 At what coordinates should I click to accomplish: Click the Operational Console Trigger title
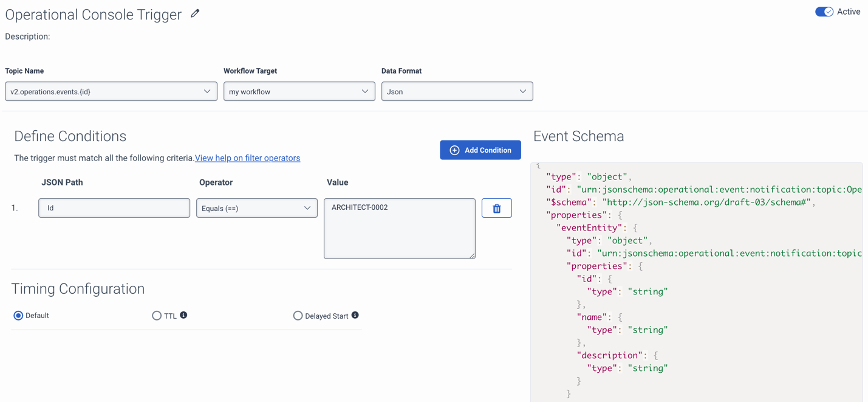pyautogui.click(x=93, y=15)
